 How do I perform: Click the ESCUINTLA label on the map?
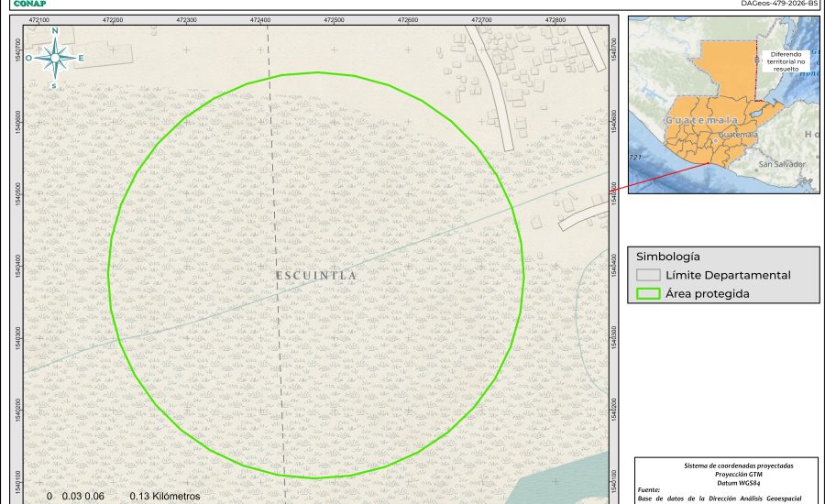pyautogui.click(x=316, y=275)
